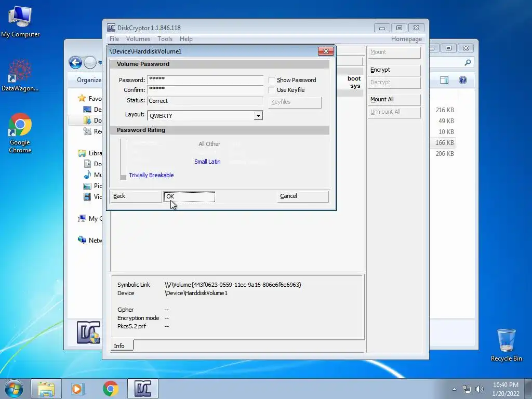Select the Pictures library in sidebar
Viewport: 532px width, 399px height.
tap(92, 185)
